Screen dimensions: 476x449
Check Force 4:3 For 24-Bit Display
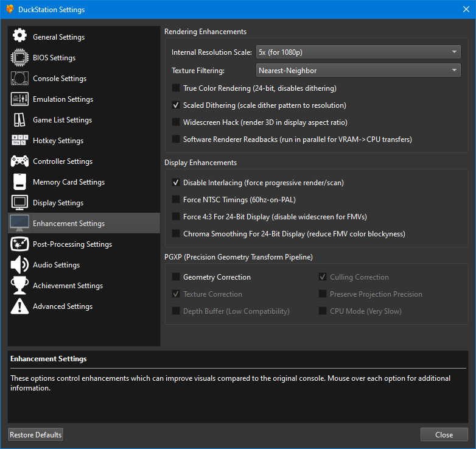[176, 217]
